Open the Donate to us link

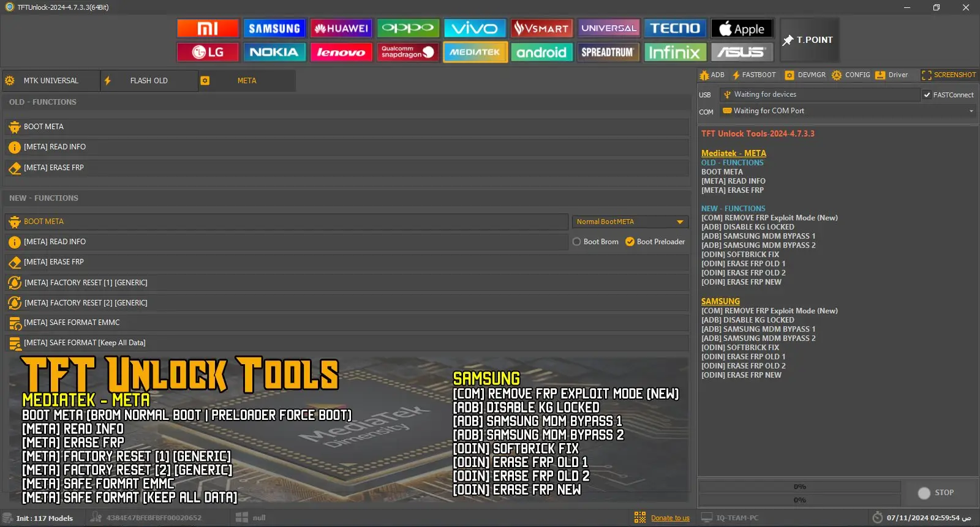pyautogui.click(x=670, y=518)
